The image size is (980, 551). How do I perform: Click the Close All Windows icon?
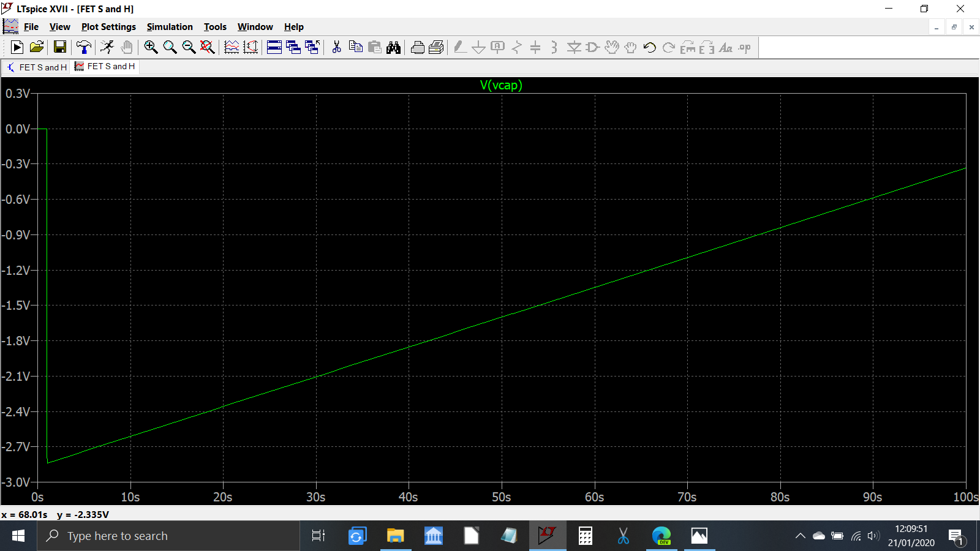point(312,47)
